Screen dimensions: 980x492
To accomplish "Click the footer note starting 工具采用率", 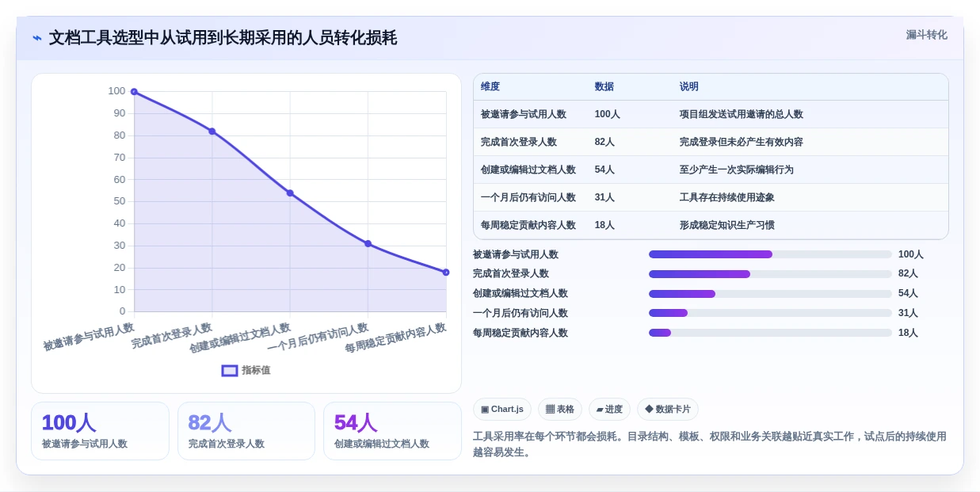I will (x=710, y=444).
